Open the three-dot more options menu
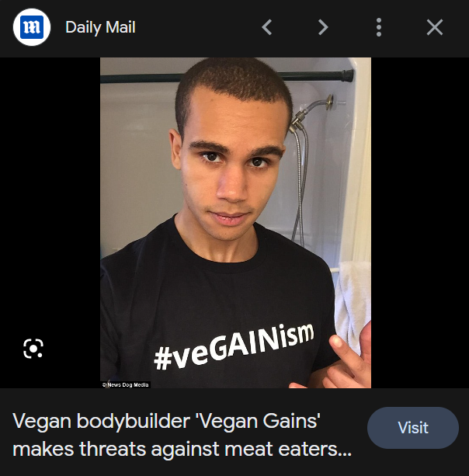The width and height of the screenshot is (469, 476). coord(379,27)
